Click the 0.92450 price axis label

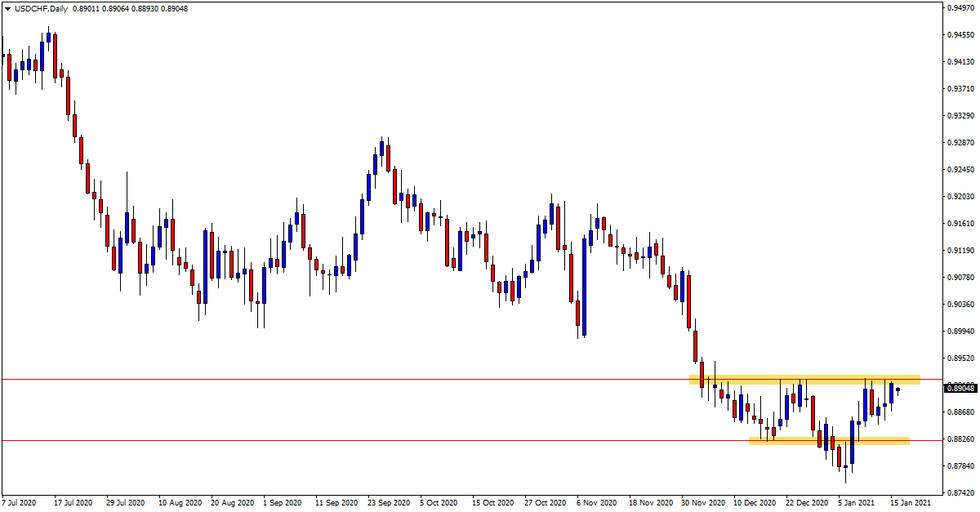click(x=960, y=170)
